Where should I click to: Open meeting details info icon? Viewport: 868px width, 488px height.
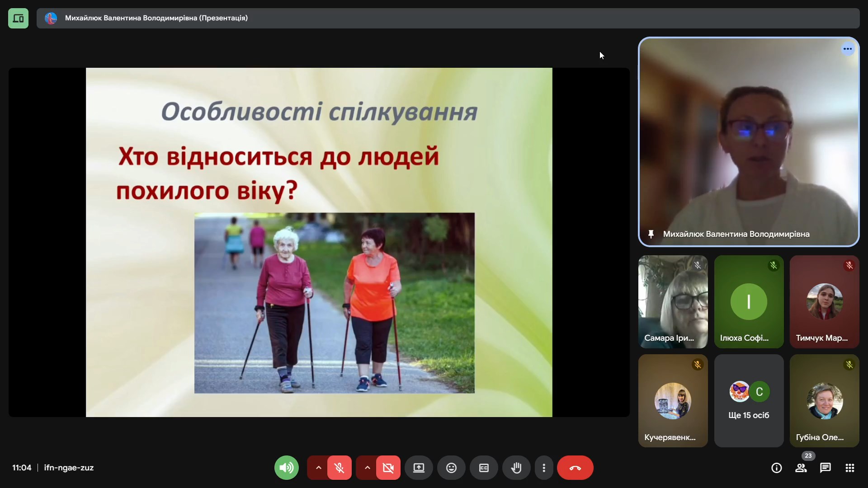click(x=776, y=468)
